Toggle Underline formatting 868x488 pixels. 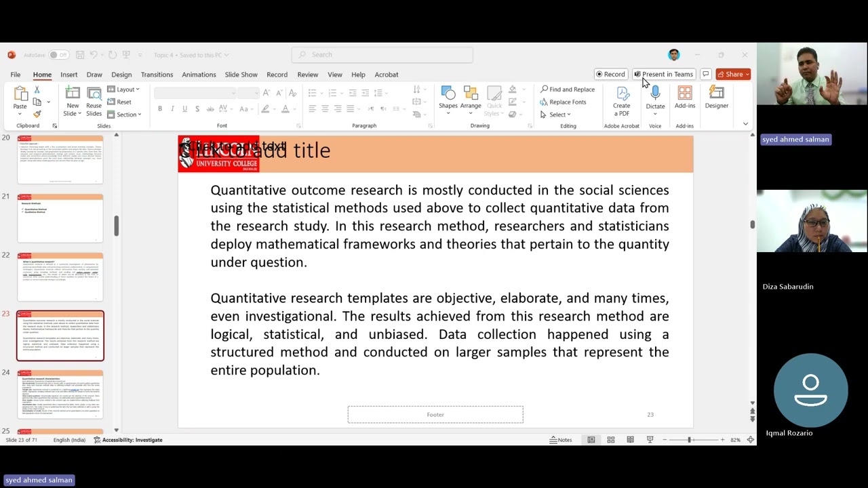click(x=184, y=108)
